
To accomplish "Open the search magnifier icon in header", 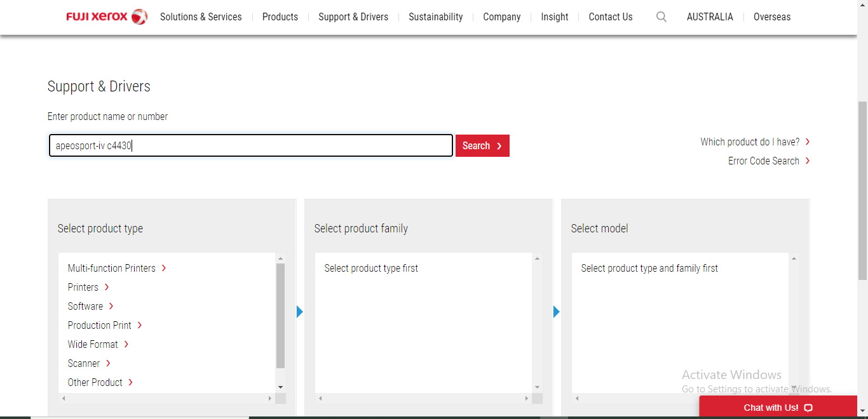I will (661, 17).
